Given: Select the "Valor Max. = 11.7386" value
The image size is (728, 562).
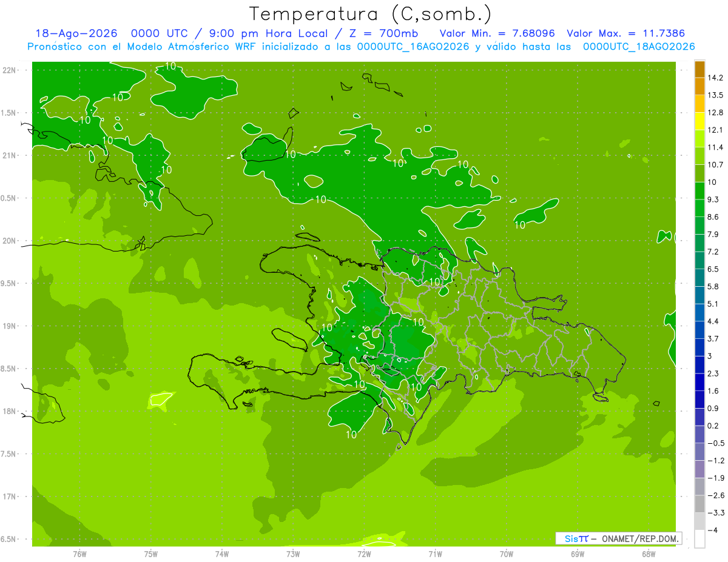Looking at the screenshot, I should [x=627, y=34].
